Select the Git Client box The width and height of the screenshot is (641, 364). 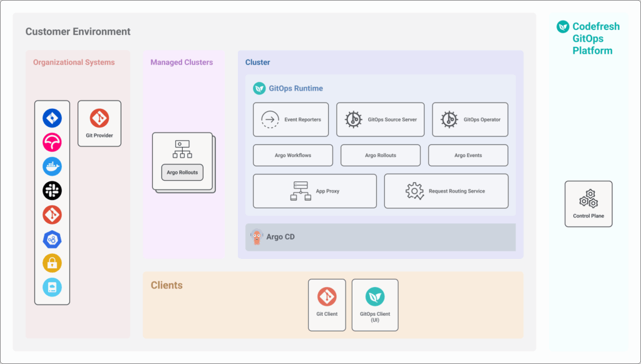click(x=327, y=305)
